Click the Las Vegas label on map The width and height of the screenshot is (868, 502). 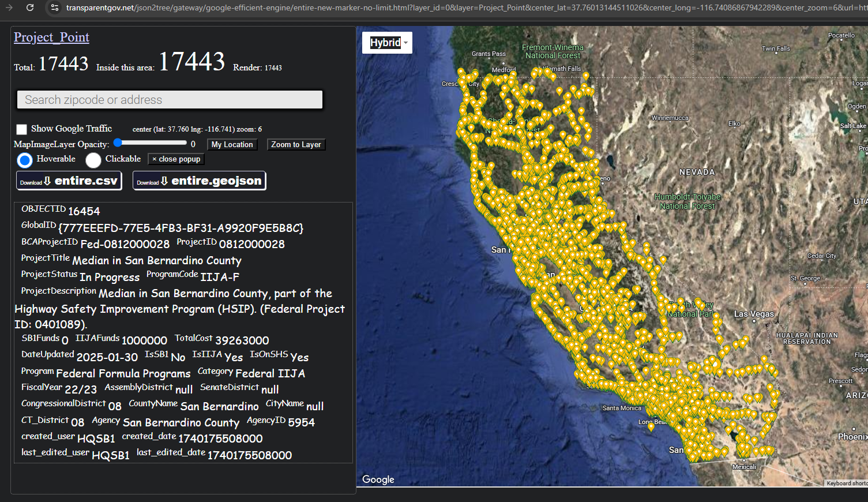pyautogui.click(x=754, y=314)
